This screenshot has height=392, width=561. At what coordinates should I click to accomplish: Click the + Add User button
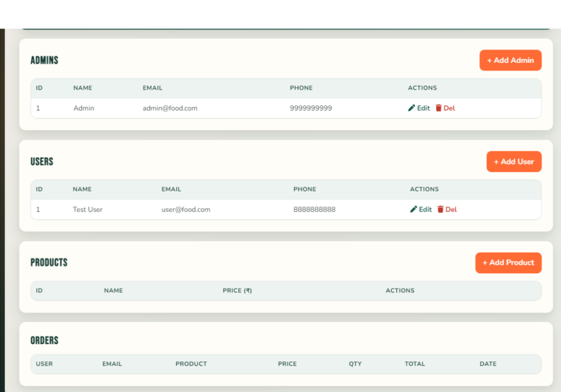click(514, 162)
